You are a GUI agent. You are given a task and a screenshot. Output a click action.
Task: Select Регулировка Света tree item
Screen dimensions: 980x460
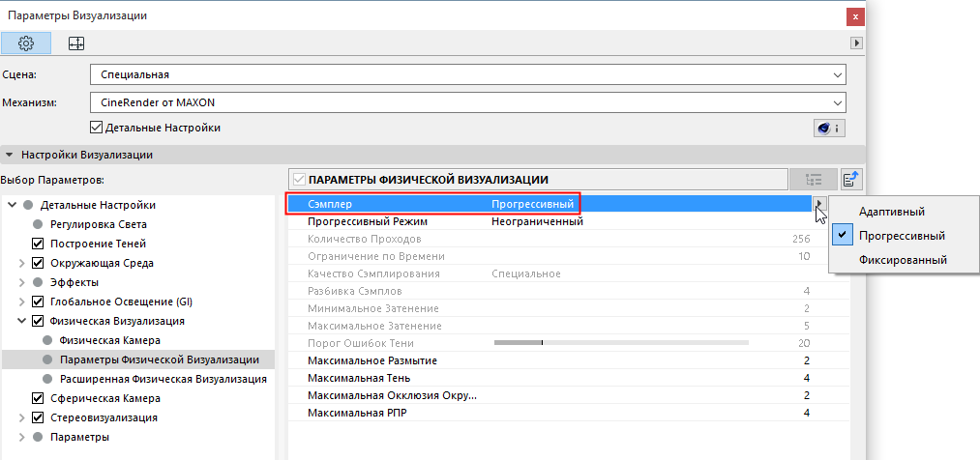pos(99,224)
